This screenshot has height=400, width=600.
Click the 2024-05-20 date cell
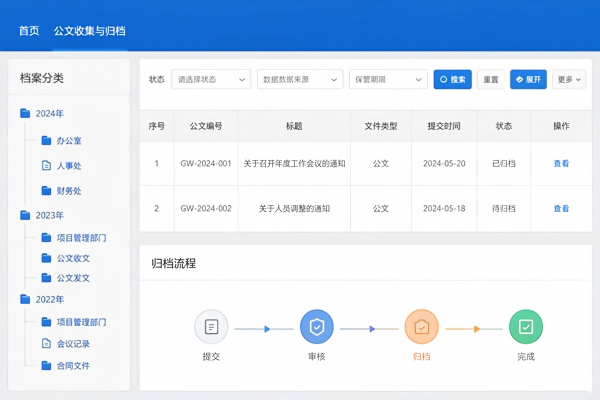(x=444, y=163)
